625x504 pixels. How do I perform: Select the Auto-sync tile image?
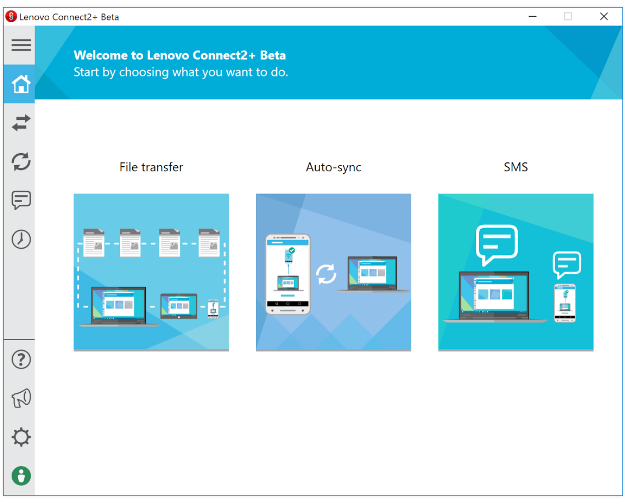tap(333, 272)
